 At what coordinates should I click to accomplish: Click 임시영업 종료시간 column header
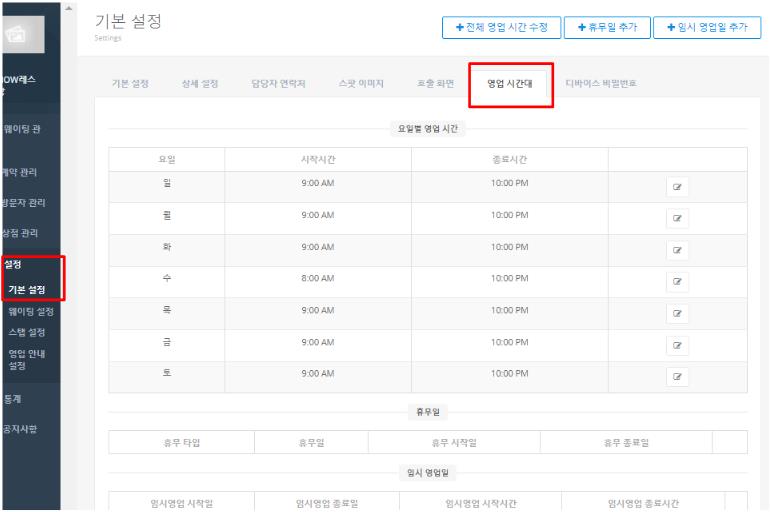point(643,504)
